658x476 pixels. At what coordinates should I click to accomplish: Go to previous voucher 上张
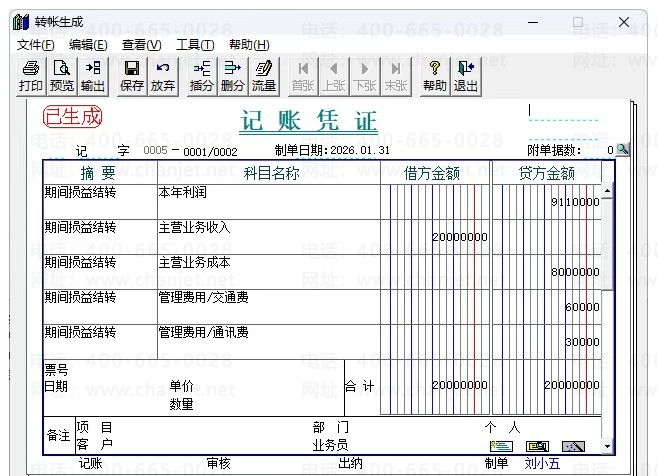point(334,77)
